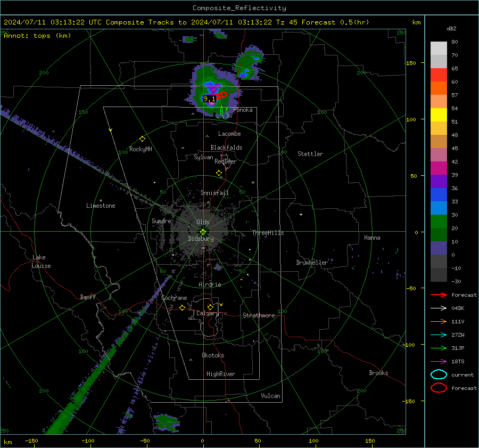479x448 pixels.
Task: Click the Drumheller town label
Action: (312, 263)
